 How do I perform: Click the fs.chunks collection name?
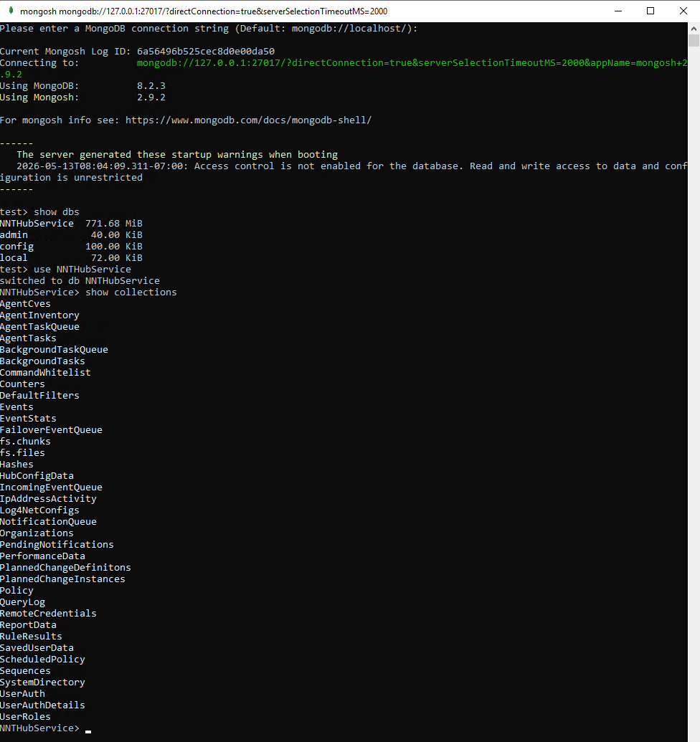tap(25, 441)
